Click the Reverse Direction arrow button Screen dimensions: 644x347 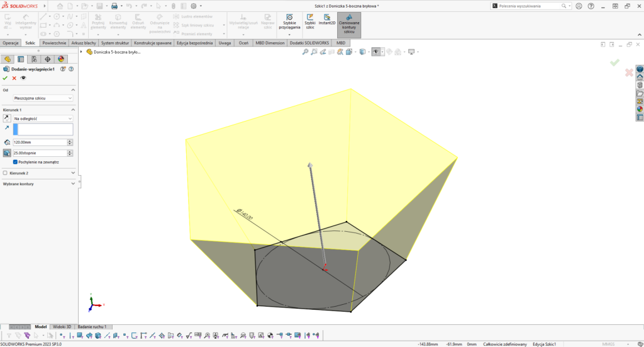click(7, 118)
